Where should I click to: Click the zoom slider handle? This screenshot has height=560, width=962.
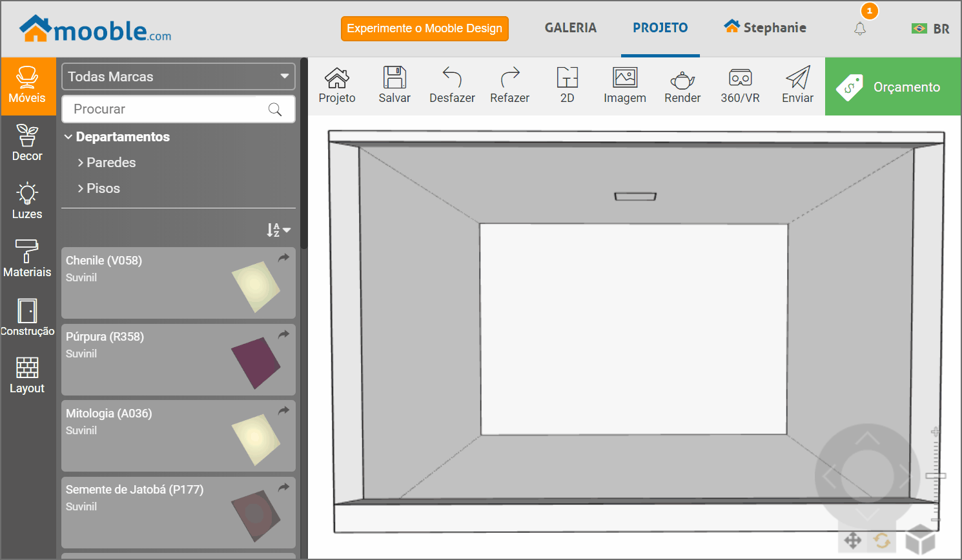tap(936, 476)
